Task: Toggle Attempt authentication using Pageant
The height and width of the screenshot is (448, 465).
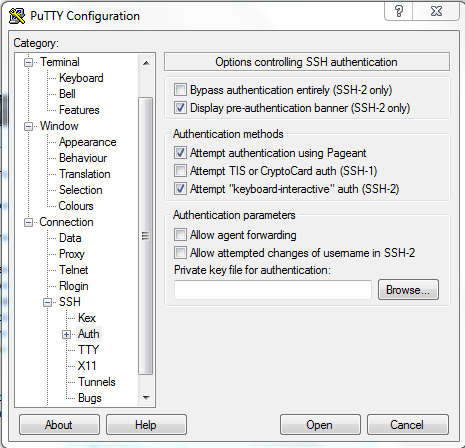Action: pyautogui.click(x=180, y=153)
